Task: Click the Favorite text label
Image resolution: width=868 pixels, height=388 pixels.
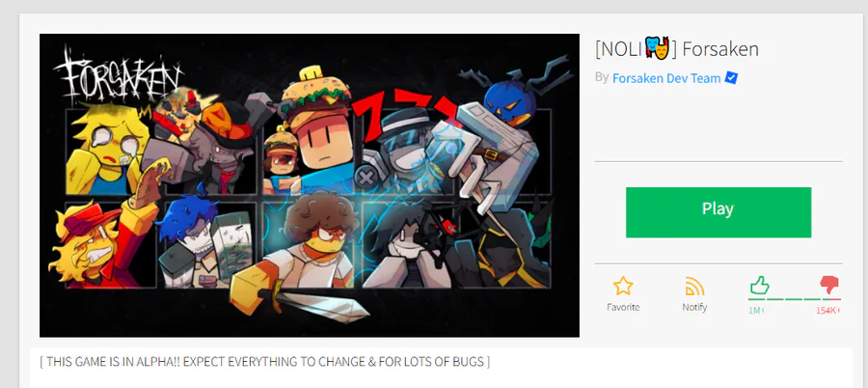Action: (x=623, y=307)
